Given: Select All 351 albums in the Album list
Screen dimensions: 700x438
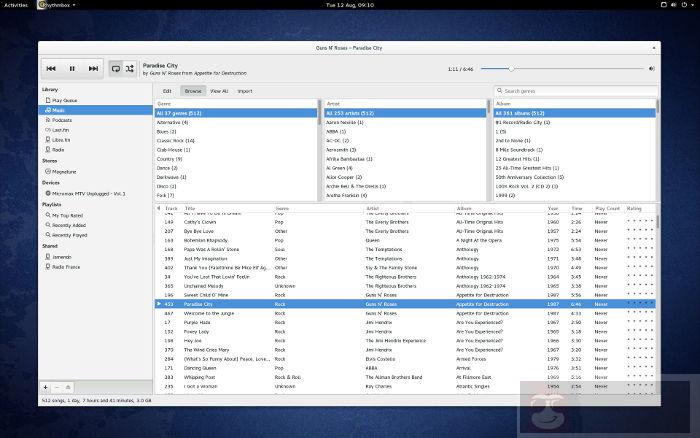Looking at the screenshot, I should coord(575,113).
